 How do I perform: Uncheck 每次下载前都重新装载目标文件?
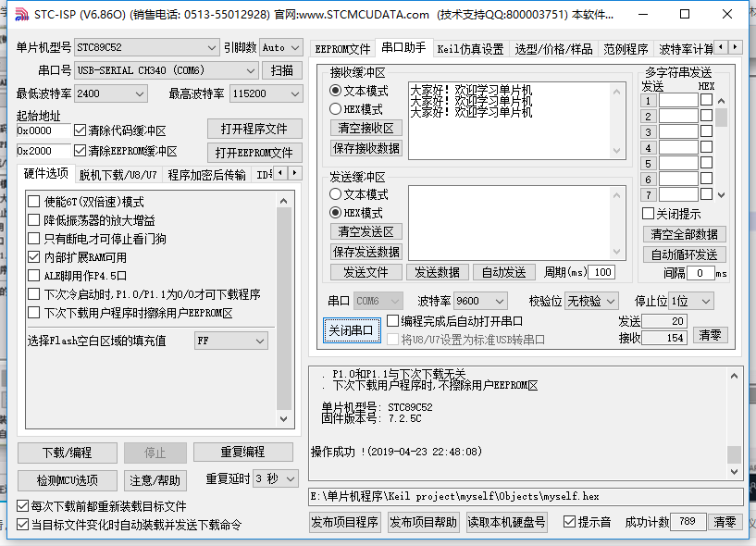(x=22, y=506)
